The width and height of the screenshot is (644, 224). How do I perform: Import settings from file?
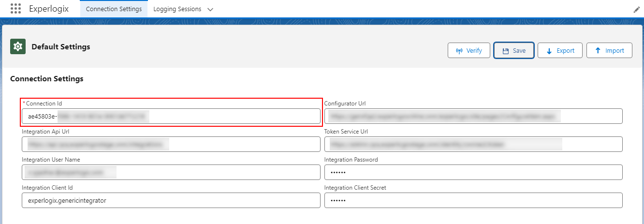(609, 50)
